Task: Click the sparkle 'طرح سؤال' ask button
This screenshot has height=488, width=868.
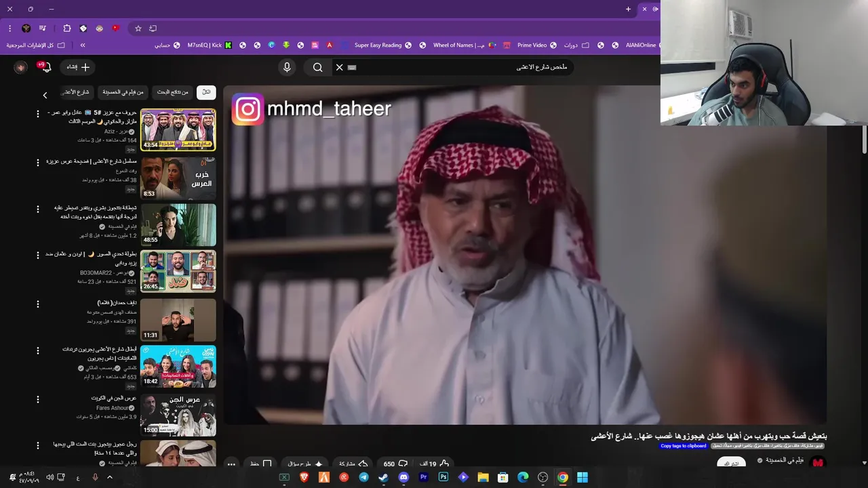Action: point(304,464)
